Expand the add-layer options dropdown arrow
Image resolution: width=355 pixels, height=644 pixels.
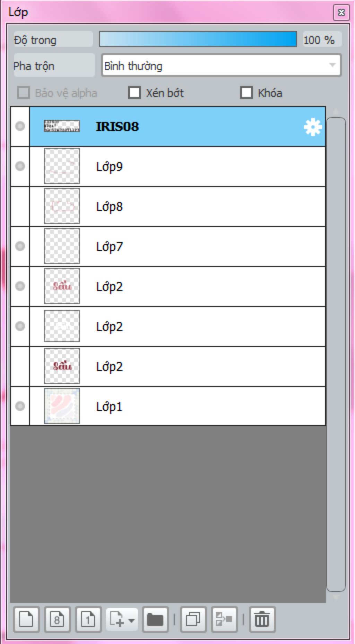pos(131,620)
